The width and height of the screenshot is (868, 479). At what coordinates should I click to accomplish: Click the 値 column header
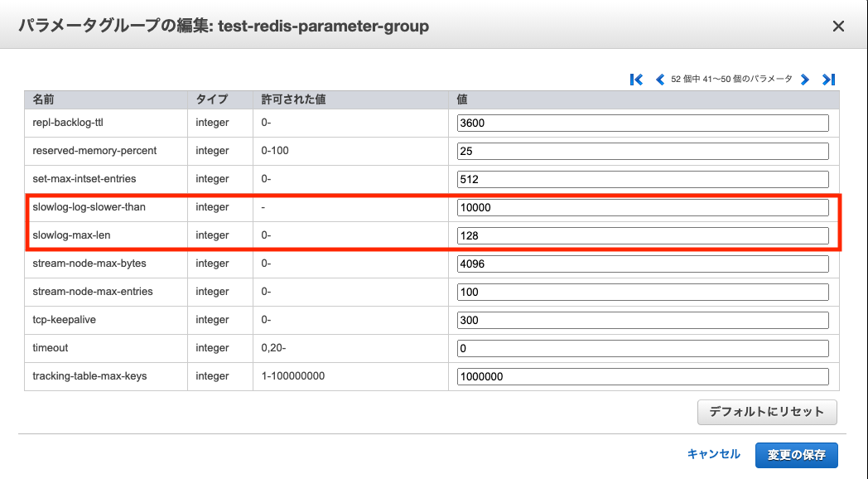(x=461, y=99)
